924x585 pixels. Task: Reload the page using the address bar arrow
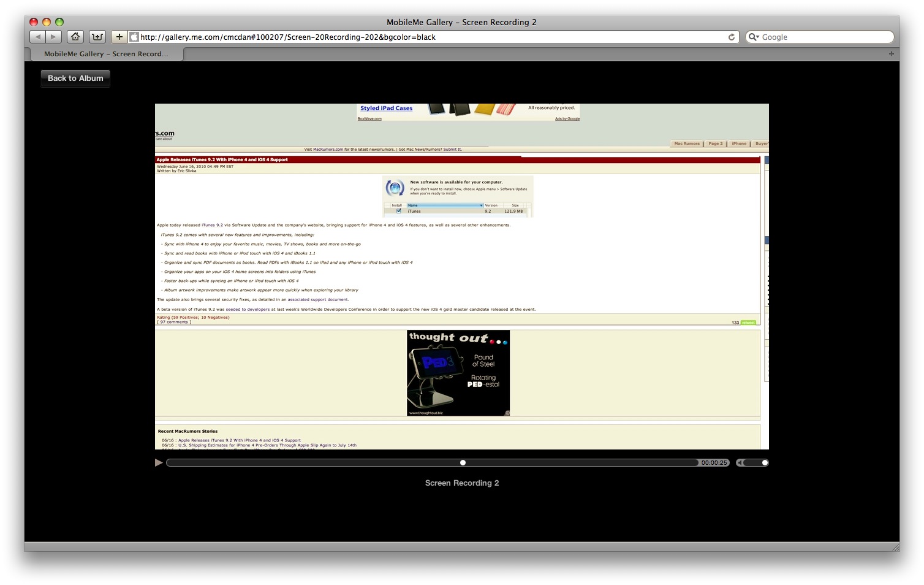coord(731,37)
